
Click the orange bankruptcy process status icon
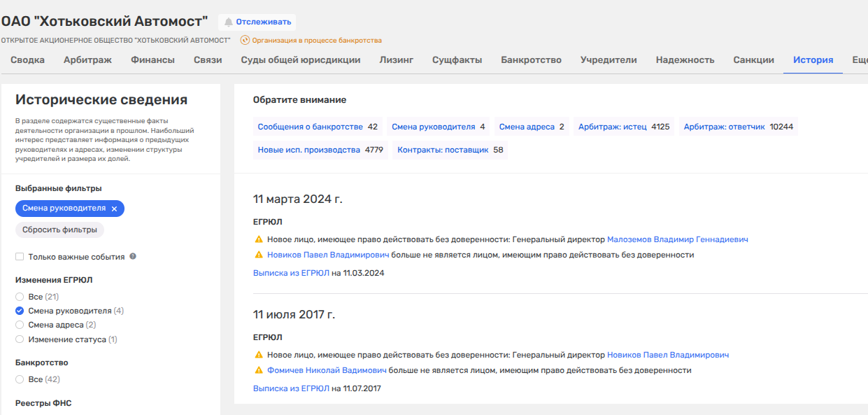pos(245,41)
